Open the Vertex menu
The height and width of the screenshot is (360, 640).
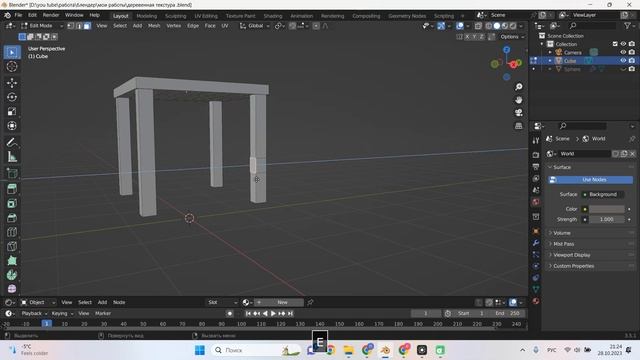tap(173, 26)
